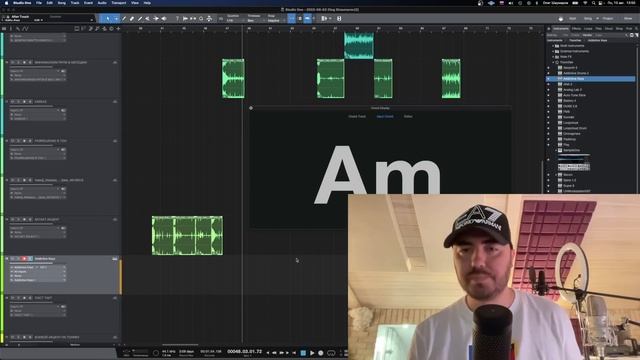This screenshot has width=640, height=360.
Task: Select Kontakt in instrument browser
Action: click(569, 117)
